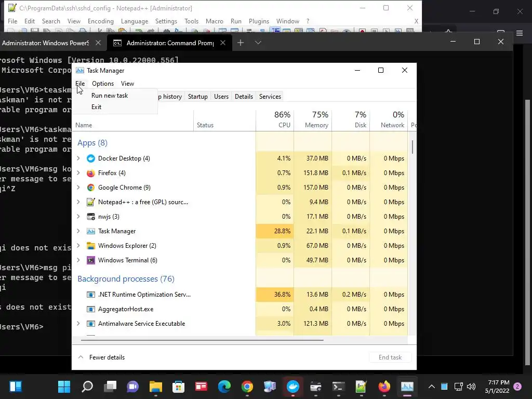Expand the Windows Terminal (6) process group
This screenshot has width=532, height=399.
[x=78, y=260]
